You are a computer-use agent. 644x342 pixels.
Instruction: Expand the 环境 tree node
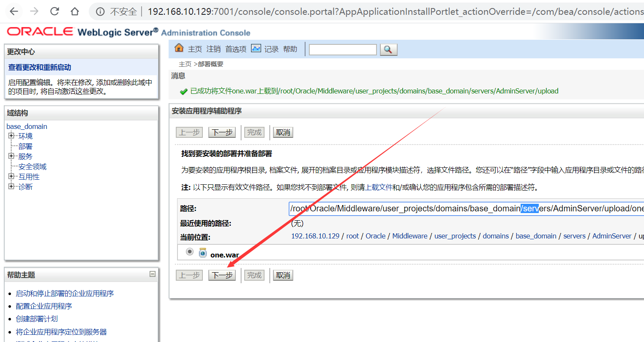click(x=11, y=136)
